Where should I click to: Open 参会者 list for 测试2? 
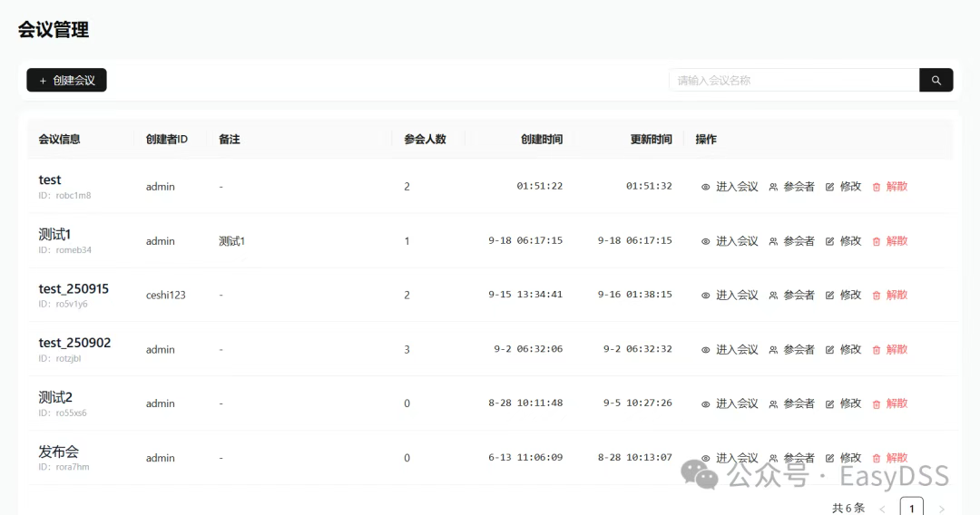pos(792,403)
